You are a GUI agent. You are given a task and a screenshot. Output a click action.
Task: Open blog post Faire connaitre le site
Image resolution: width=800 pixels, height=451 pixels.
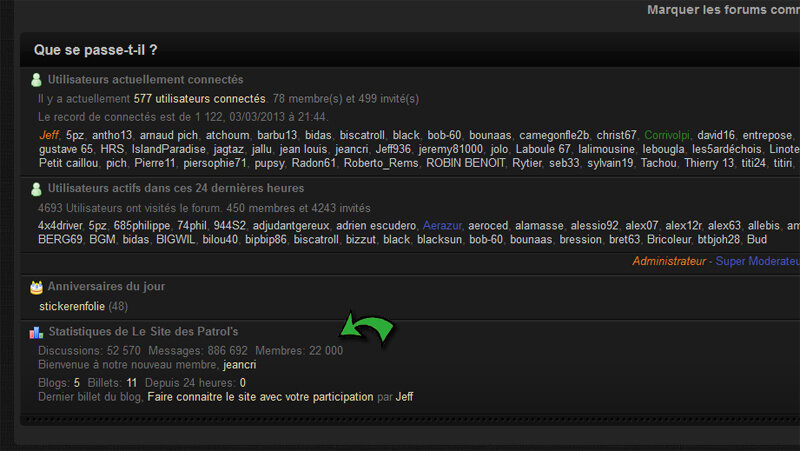(x=260, y=397)
